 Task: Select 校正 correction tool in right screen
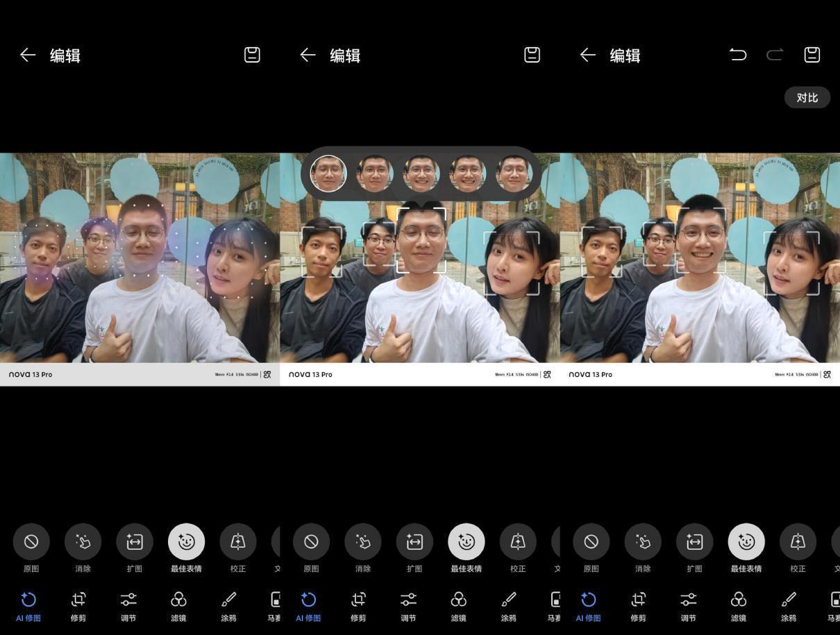(798, 542)
